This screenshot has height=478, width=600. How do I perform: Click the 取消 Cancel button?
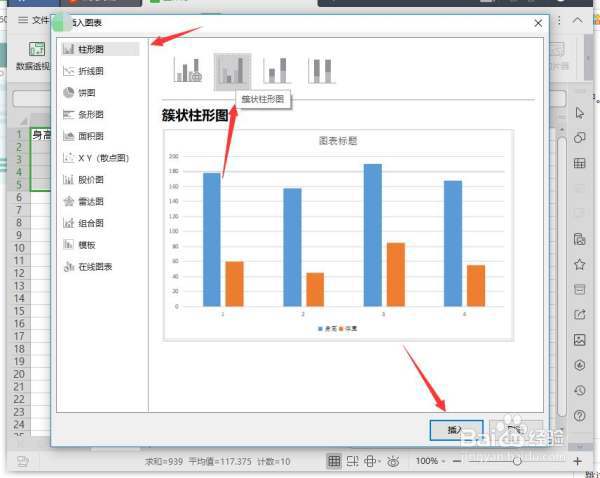coord(515,430)
